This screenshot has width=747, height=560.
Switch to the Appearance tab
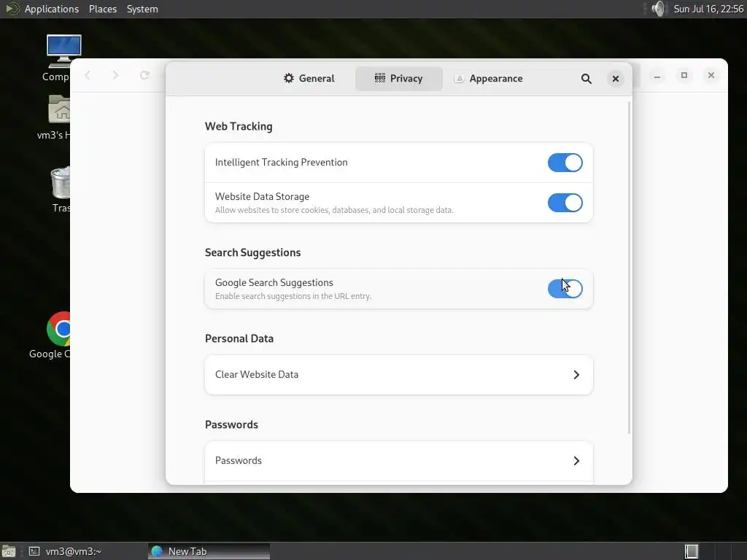coord(488,79)
